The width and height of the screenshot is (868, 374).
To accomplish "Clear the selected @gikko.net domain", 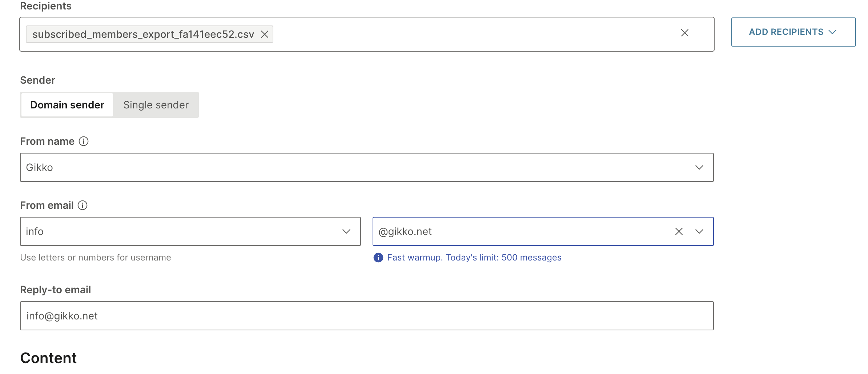I will (679, 231).
